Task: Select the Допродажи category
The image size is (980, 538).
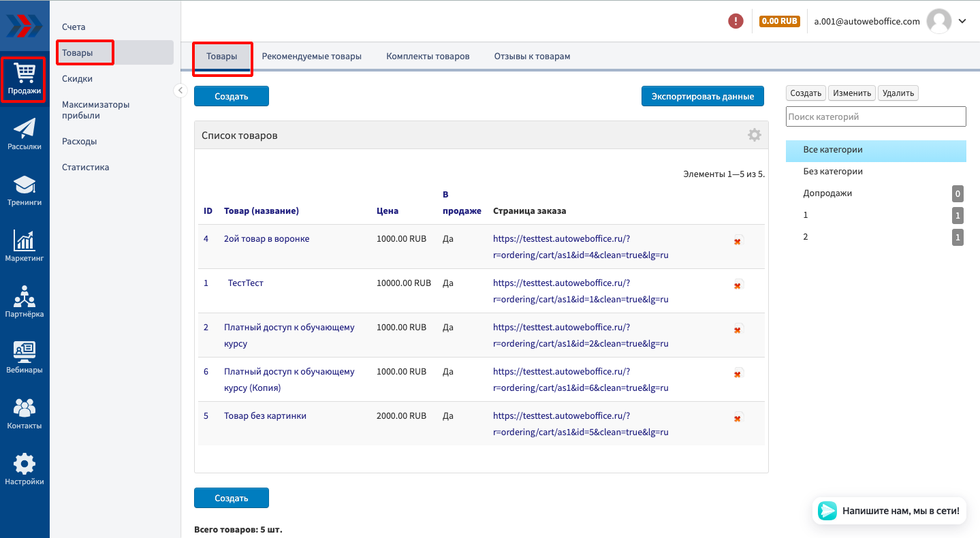Action: click(827, 193)
